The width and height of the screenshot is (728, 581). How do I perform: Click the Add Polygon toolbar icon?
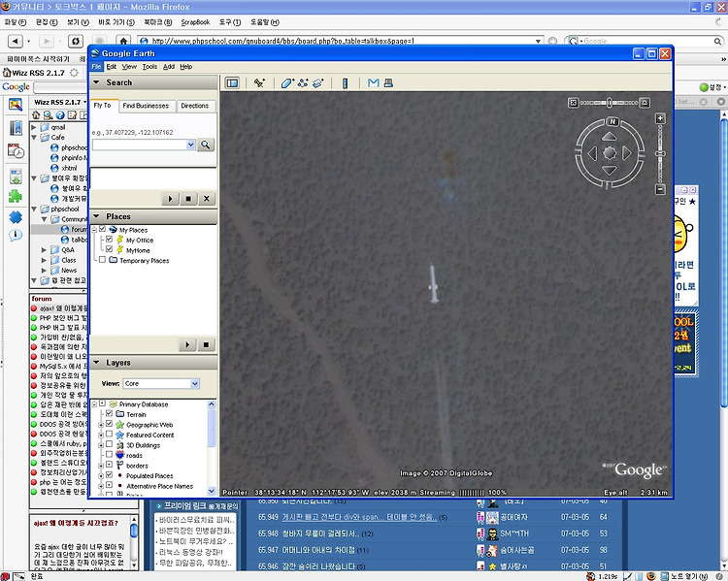pos(287,83)
